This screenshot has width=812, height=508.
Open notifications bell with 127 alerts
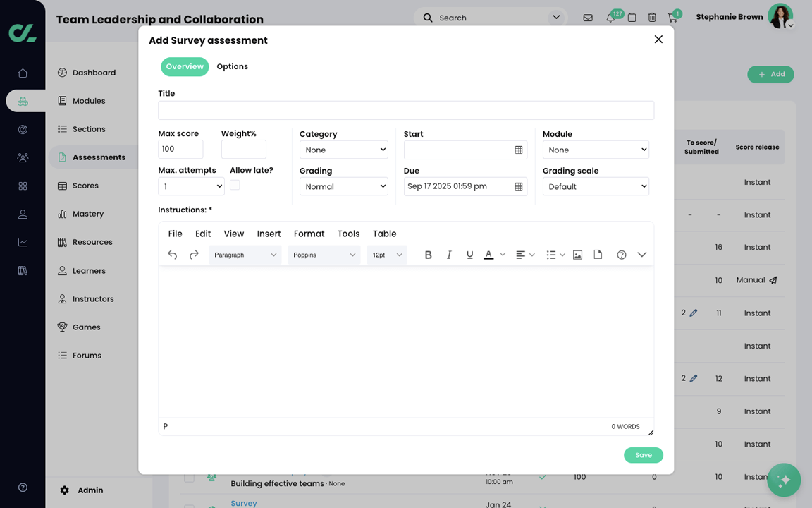610,18
